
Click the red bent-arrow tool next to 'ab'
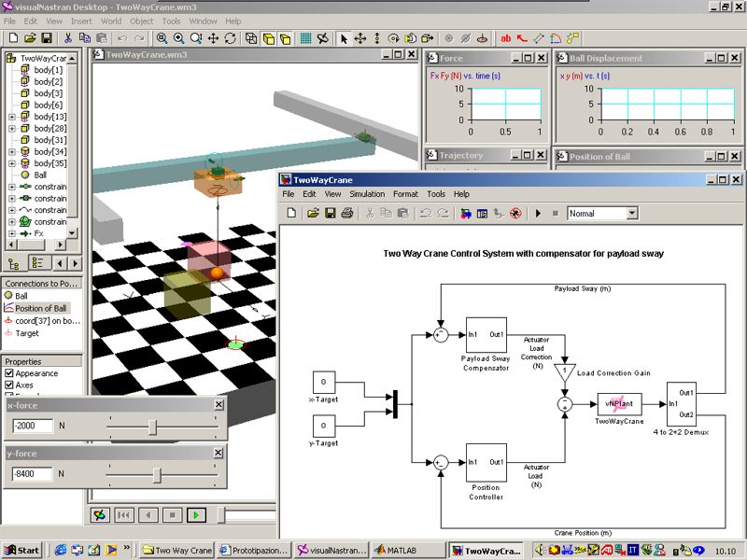coord(523,38)
